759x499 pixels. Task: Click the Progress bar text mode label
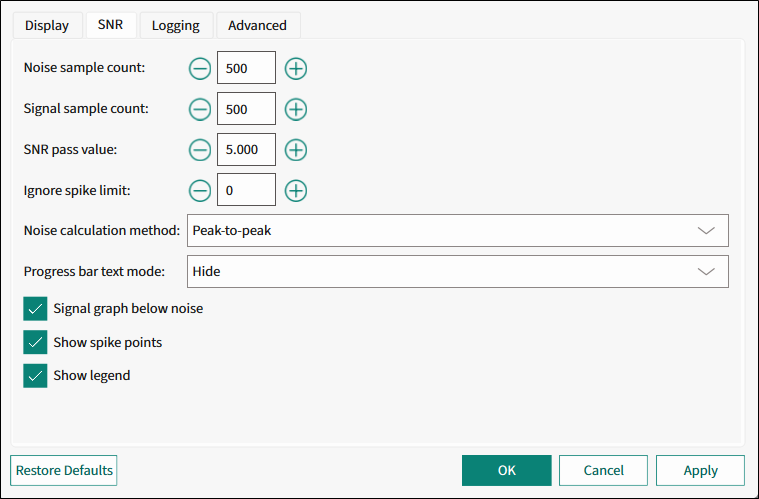[x=94, y=272]
